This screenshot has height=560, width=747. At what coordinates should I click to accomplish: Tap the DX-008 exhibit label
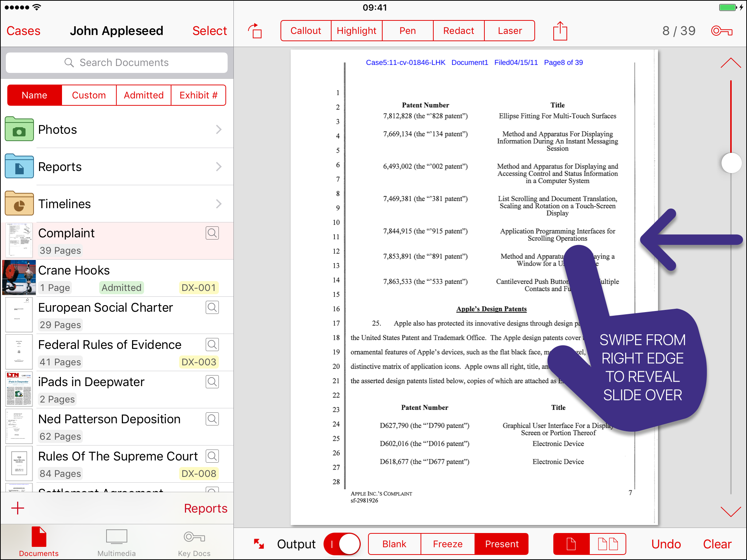199,474
